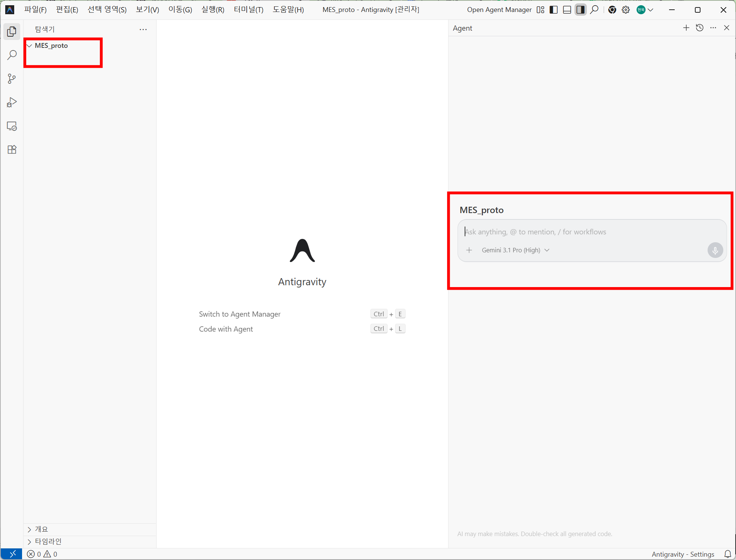The image size is (736, 560).
Task: Expand the 타임라인 timeline section
Action: click(90, 542)
